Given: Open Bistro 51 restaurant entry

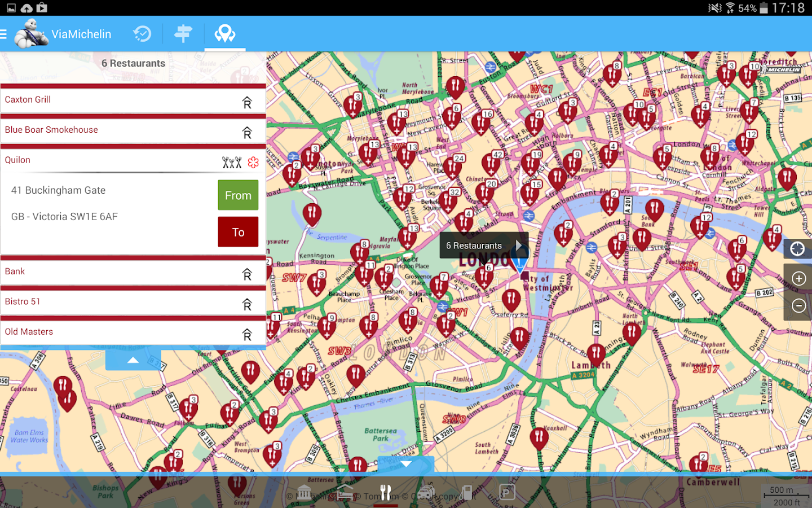Looking at the screenshot, I should 133,302.
